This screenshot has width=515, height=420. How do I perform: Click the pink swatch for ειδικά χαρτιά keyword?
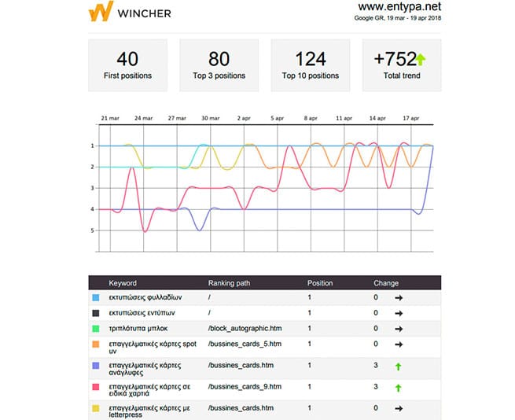pos(95,387)
